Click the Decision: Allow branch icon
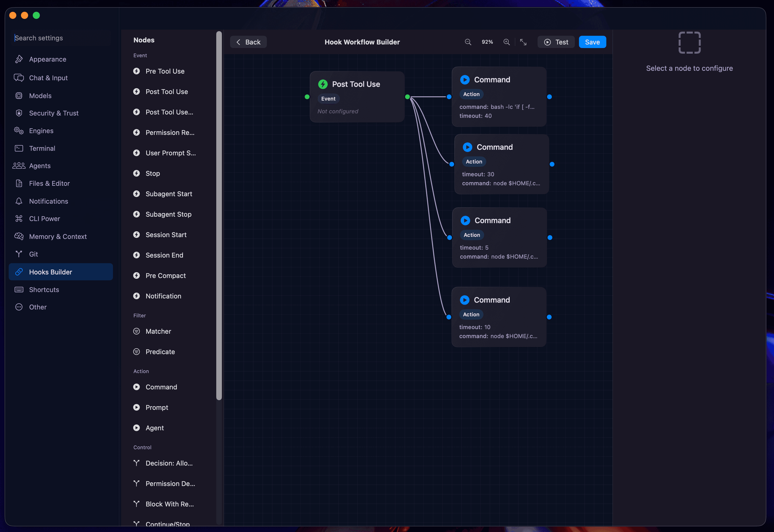Image resolution: width=774 pixels, height=532 pixels. pyautogui.click(x=136, y=463)
